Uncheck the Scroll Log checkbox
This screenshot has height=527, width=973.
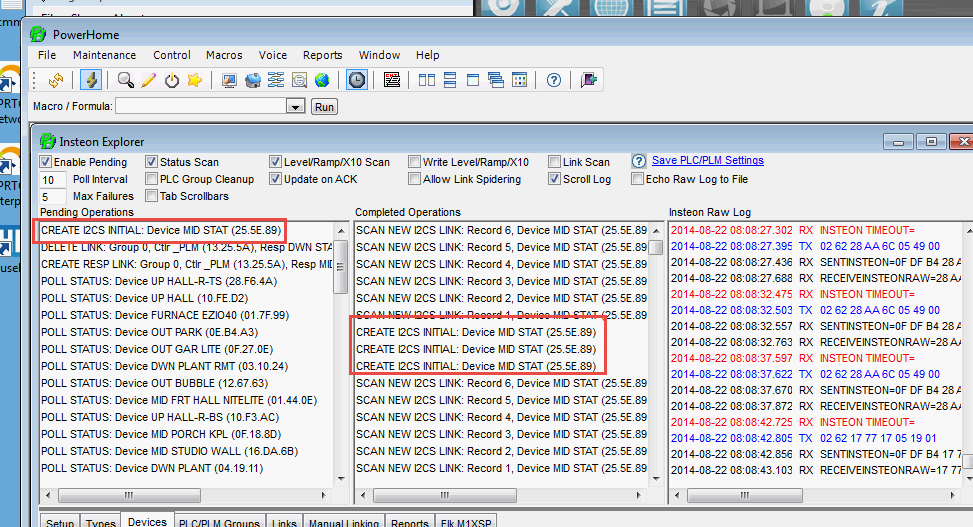[x=555, y=179]
